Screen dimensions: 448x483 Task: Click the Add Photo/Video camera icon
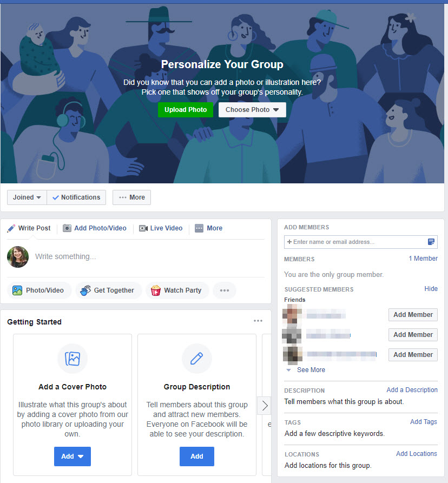[67, 228]
